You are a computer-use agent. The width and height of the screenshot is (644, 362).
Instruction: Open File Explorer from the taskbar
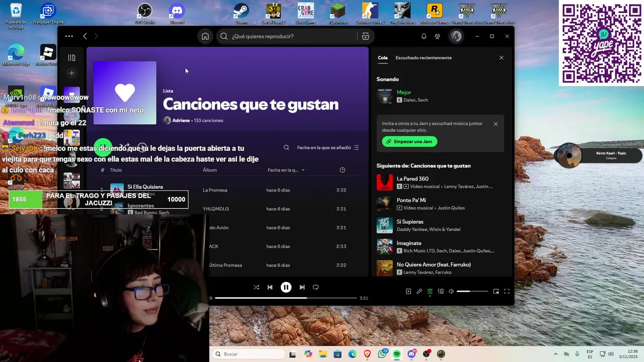[x=323, y=354]
